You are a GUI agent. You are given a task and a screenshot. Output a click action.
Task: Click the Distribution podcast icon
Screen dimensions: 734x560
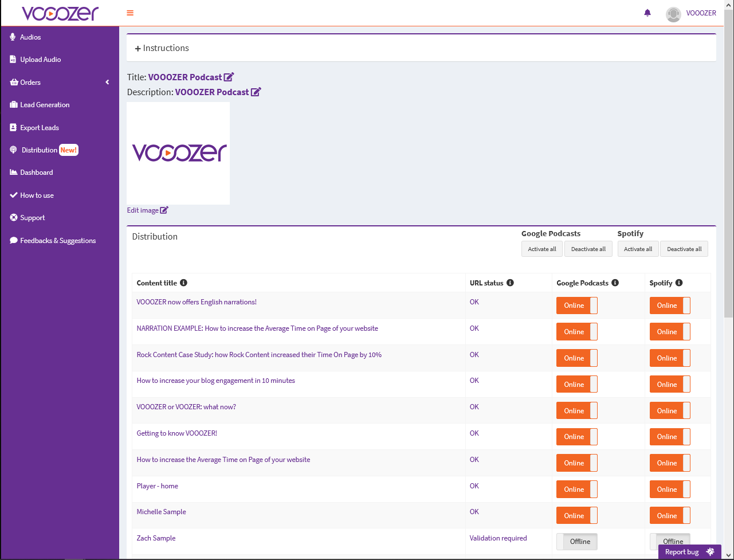click(14, 150)
